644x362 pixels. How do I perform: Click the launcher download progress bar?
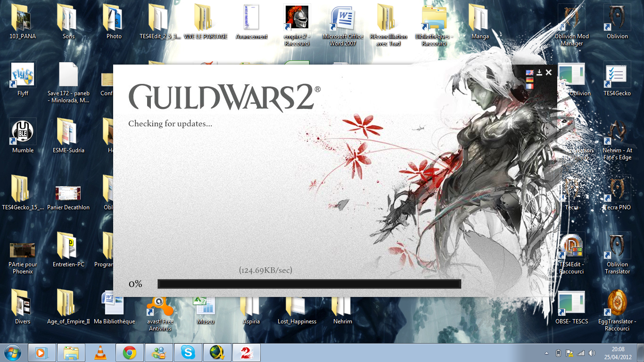point(309,284)
